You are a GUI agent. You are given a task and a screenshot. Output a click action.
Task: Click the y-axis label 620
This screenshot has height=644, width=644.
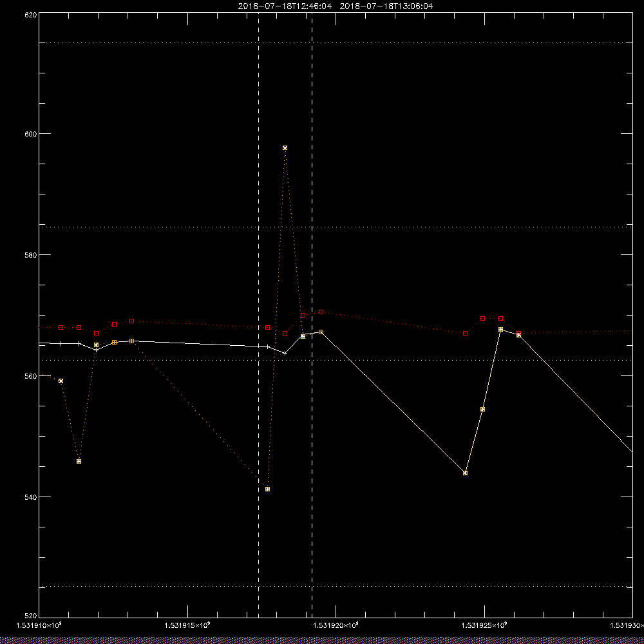[31, 14]
